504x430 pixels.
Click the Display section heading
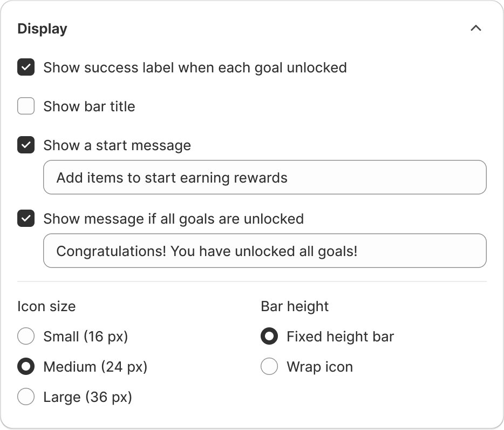point(42,29)
